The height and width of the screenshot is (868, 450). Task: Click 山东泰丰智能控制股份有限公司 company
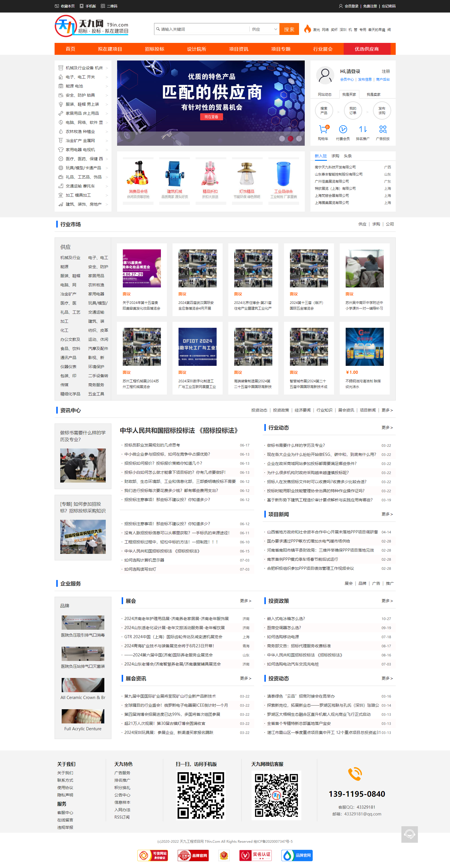click(339, 174)
